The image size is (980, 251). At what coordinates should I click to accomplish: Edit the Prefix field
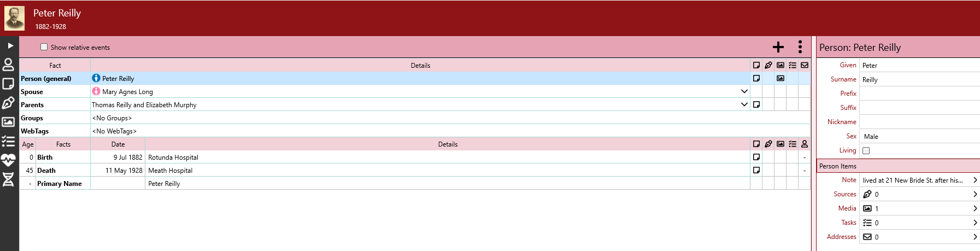point(919,94)
